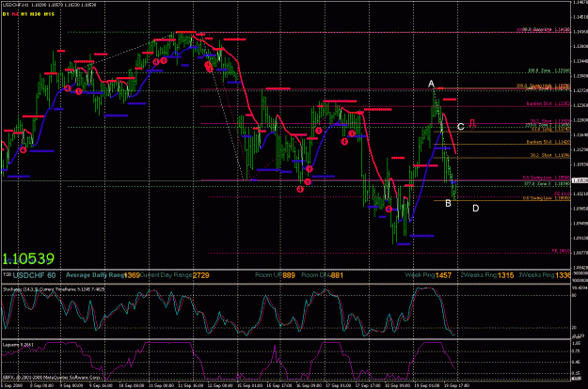The width and height of the screenshot is (588, 389).
Task: Select the H1 timeframe label
Action: 24,14
